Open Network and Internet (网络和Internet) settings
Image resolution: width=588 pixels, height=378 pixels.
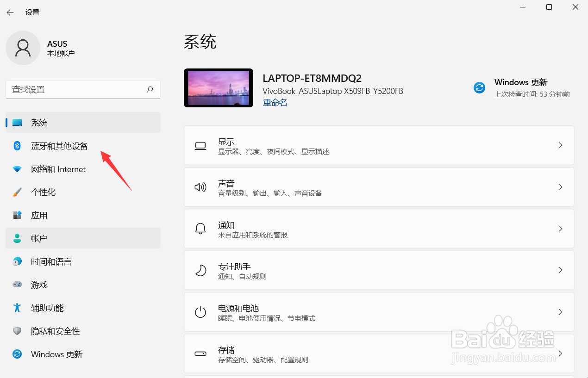(x=58, y=169)
